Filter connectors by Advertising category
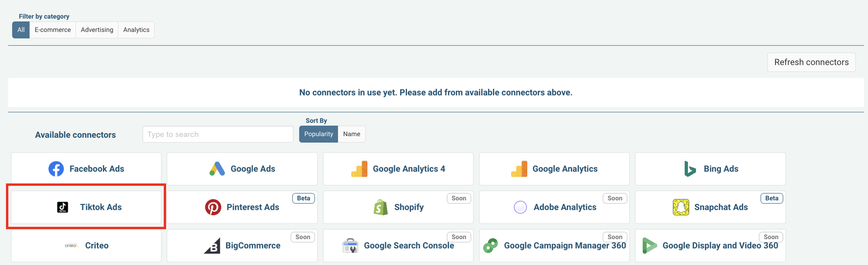This screenshot has width=868, height=265. [97, 30]
